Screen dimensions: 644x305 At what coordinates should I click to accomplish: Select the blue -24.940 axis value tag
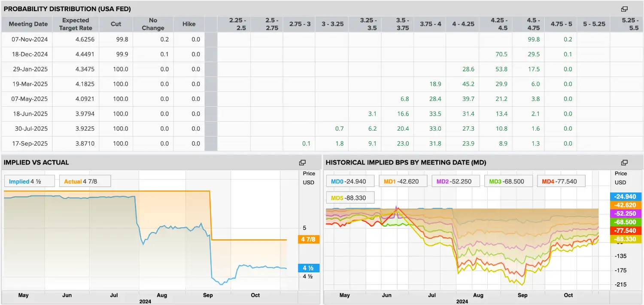click(626, 197)
